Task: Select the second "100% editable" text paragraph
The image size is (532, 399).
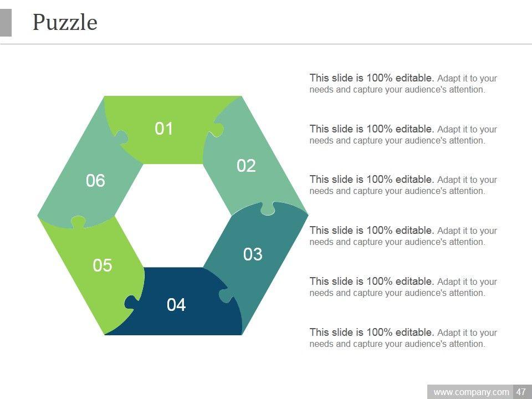Action: (403, 135)
